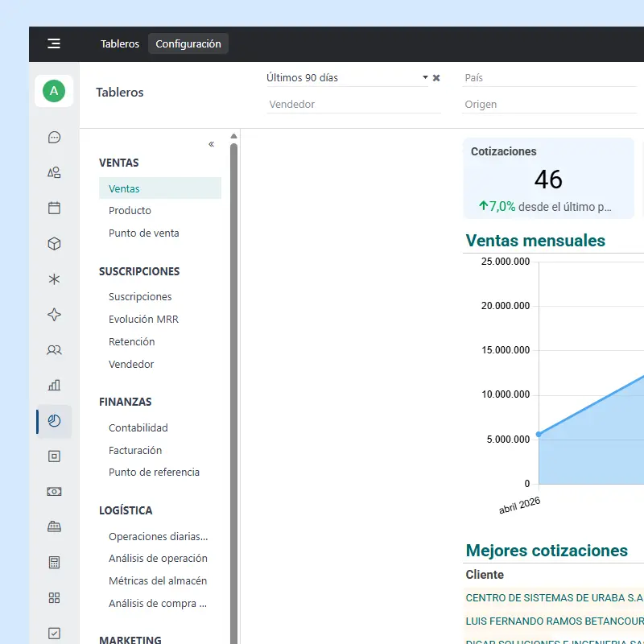Open the Configuración menu

pyautogui.click(x=188, y=43)
